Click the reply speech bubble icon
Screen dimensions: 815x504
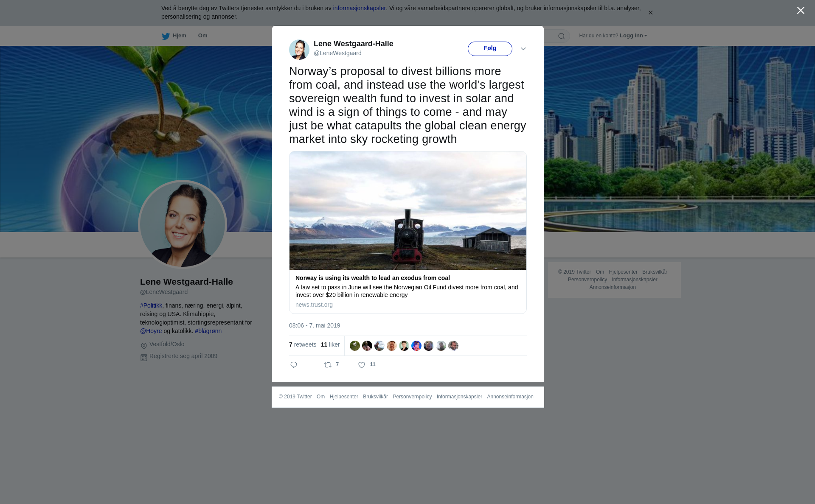[294, 365]
